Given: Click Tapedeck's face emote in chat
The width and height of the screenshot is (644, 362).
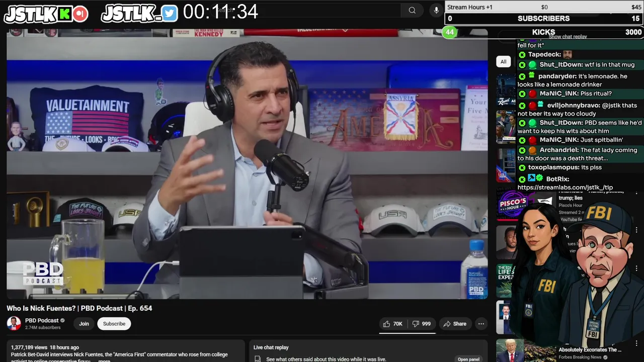Looking at the screenshot, I should click(568, 54).
